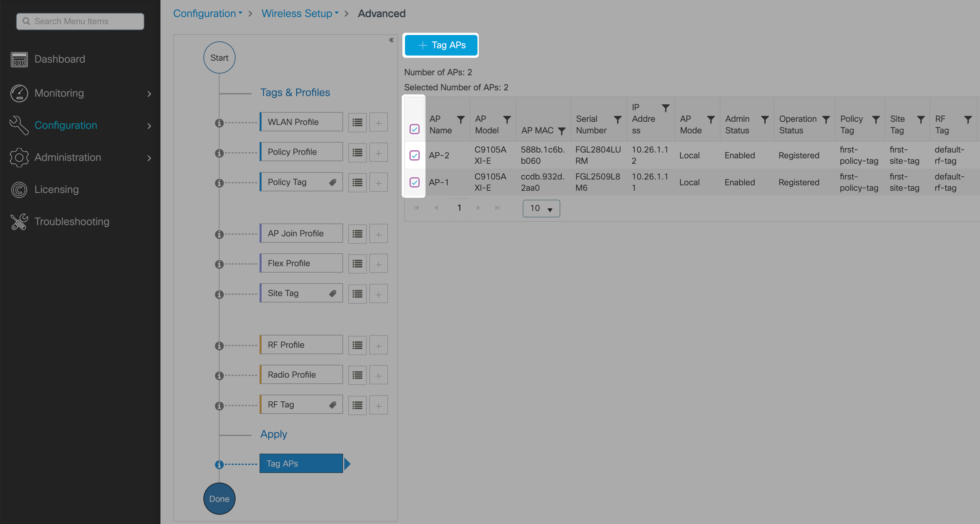The width and height of the screenshot is (980, 524).
Task: Deselect the AP-1 row checkbox
Action: point(414,182)
